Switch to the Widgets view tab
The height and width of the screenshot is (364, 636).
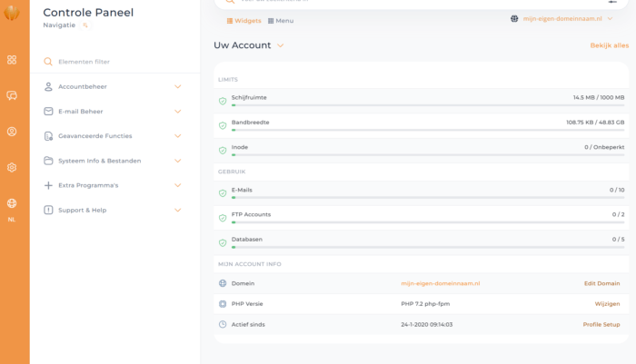click(x=243, y=21)
